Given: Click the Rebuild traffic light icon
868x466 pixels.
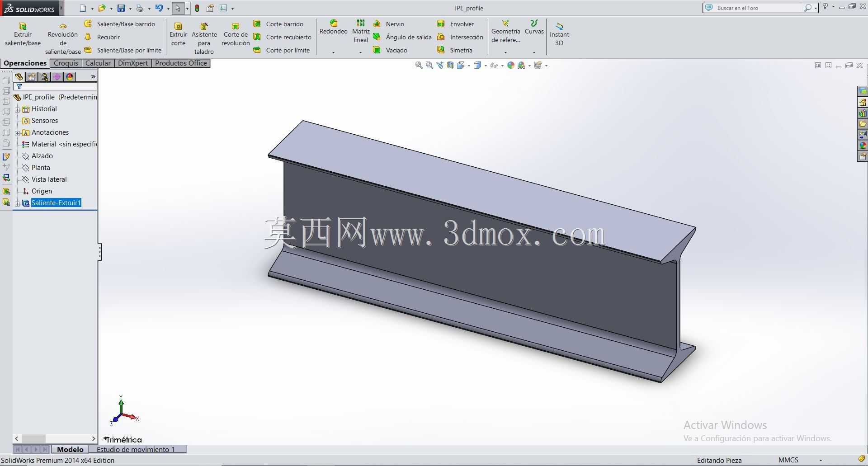Looking at the screenshot, I should click(197, 8).
